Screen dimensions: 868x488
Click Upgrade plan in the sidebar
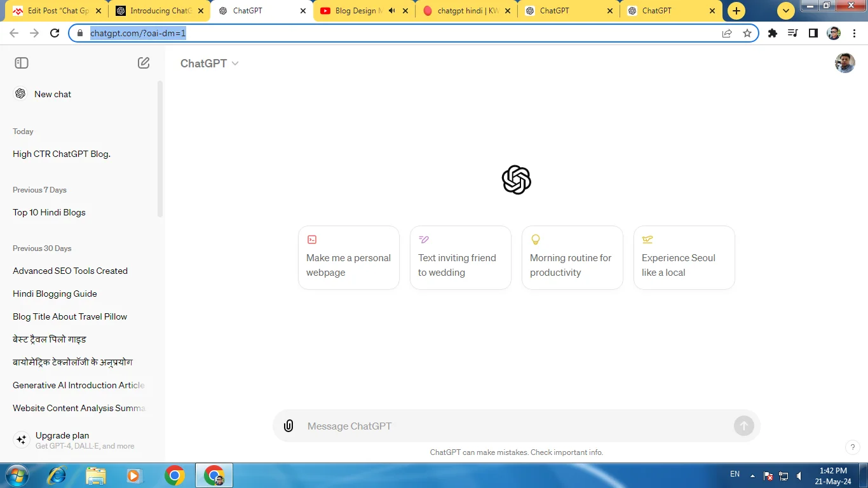(x=81, y=440)
